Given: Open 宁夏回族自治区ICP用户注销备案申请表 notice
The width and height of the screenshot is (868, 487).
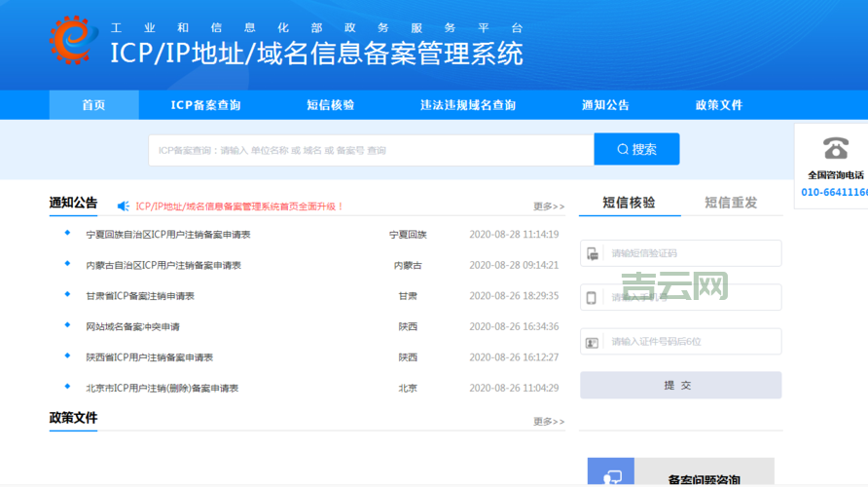Looking at the screenshot, I should tap(167, 235).
